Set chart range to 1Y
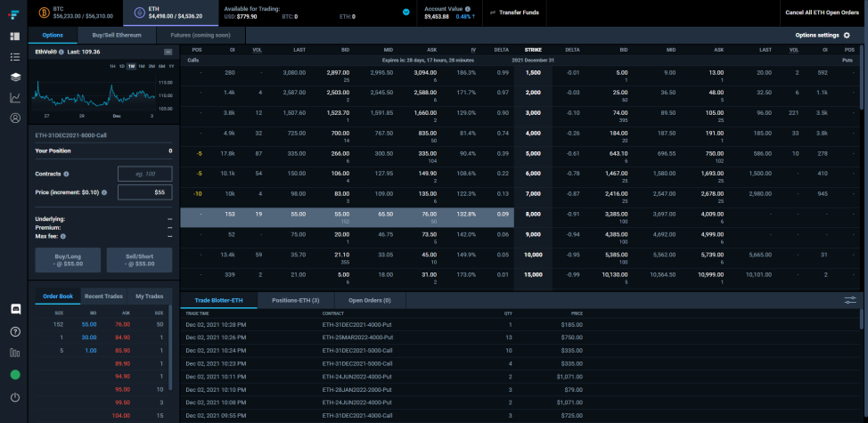The width and height of the screenshot is (868, 423). (171, 67)
